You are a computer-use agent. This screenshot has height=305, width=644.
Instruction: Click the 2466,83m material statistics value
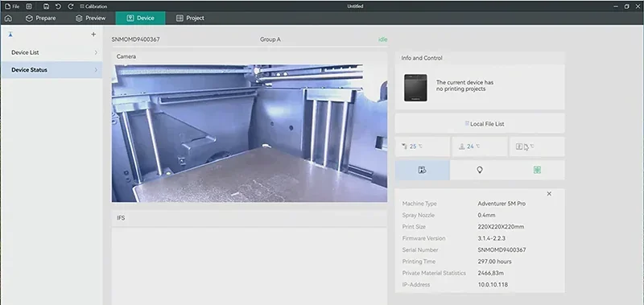click(x=491, y=273)
